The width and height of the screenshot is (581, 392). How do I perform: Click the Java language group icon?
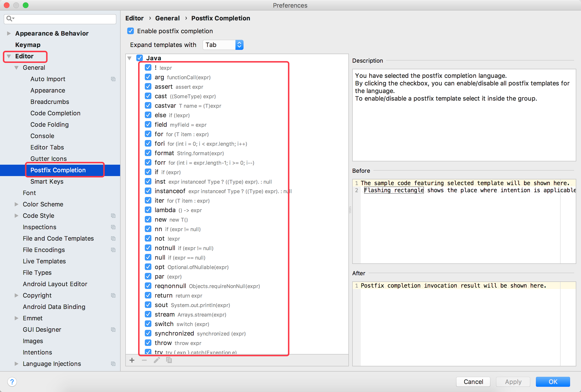(x=140, y=58)
